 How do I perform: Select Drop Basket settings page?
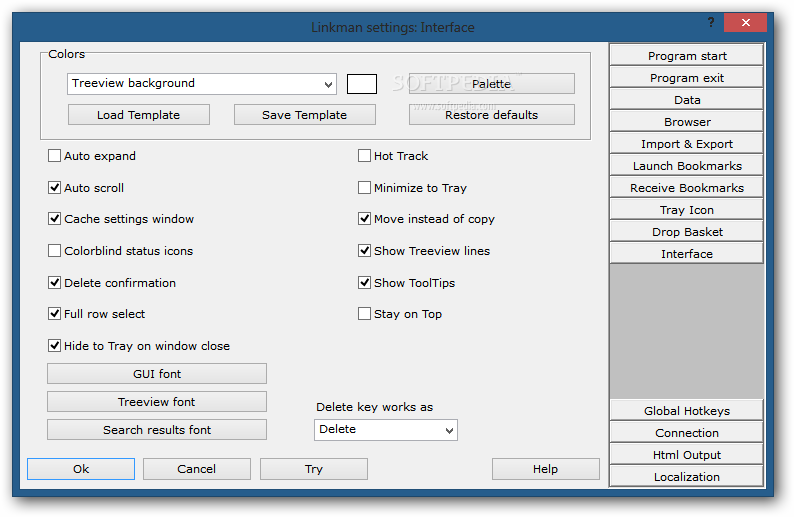pyautogui.click(x=686, y=231)
